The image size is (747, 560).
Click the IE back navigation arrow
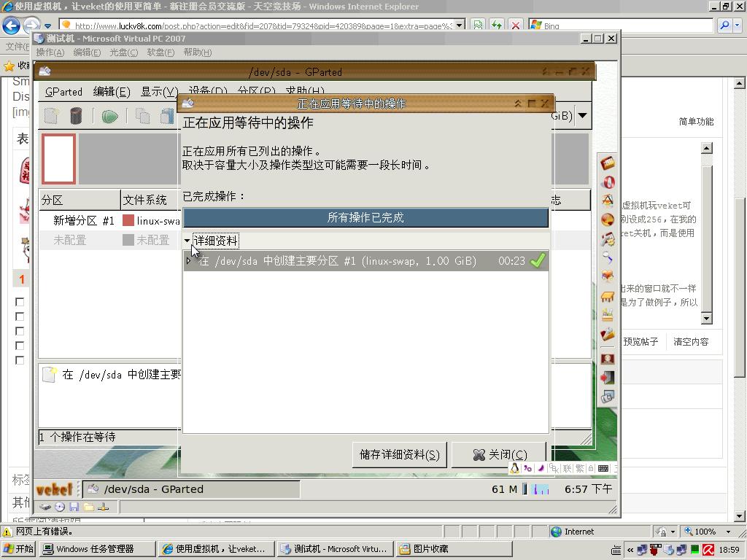tap(12, 25)
